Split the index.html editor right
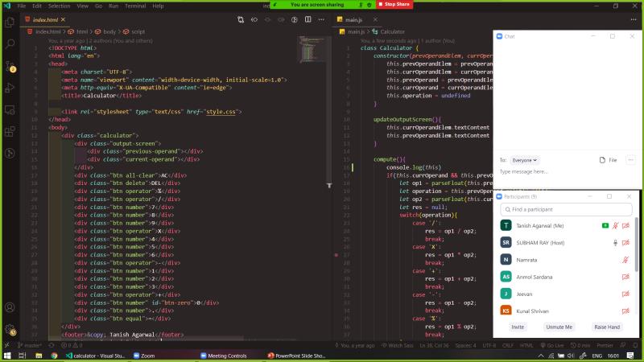The width and height of the screenshot is (644, 362). coord(308,19)
